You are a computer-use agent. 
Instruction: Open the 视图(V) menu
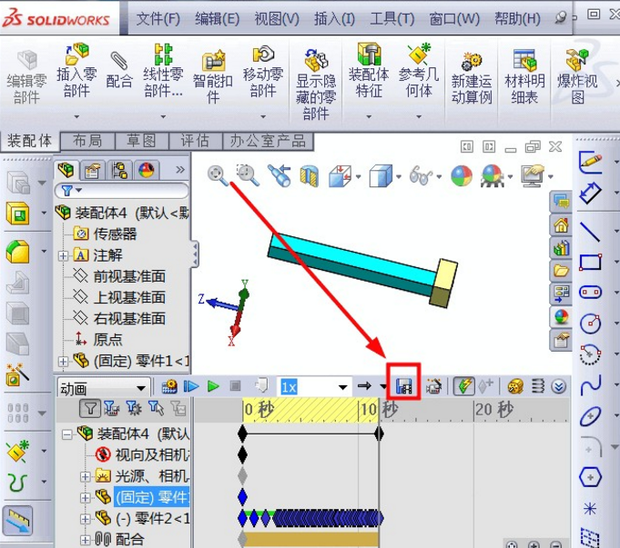[276, 19]
